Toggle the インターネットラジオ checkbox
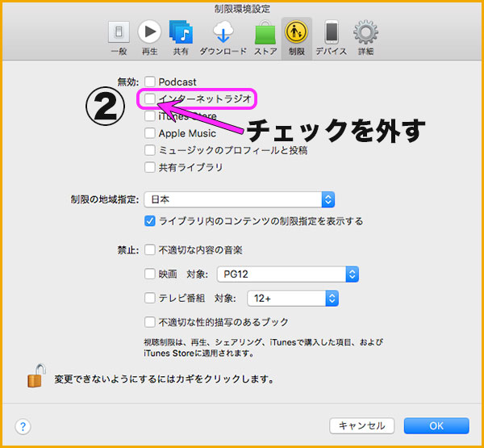484x448 pixels. (x=150, y=98)
